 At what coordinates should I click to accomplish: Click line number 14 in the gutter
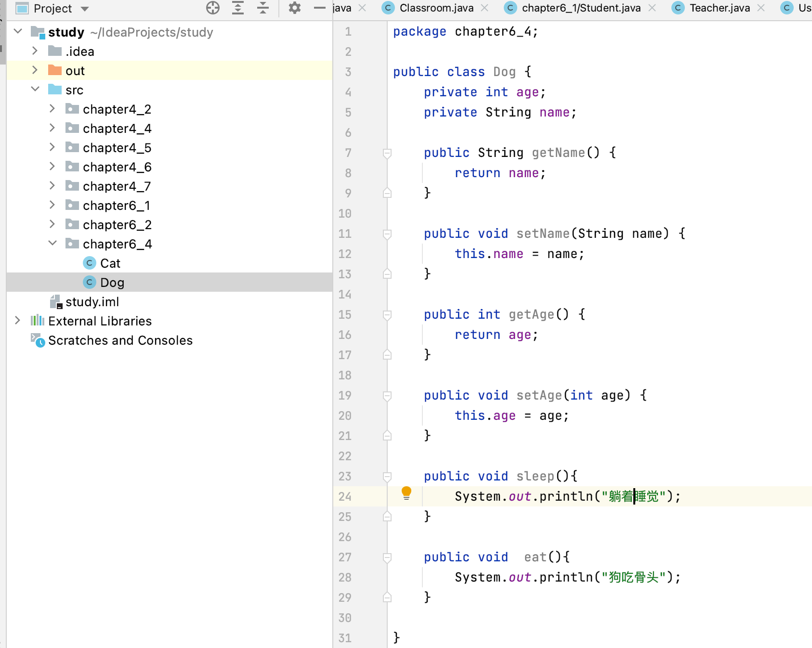345,294
